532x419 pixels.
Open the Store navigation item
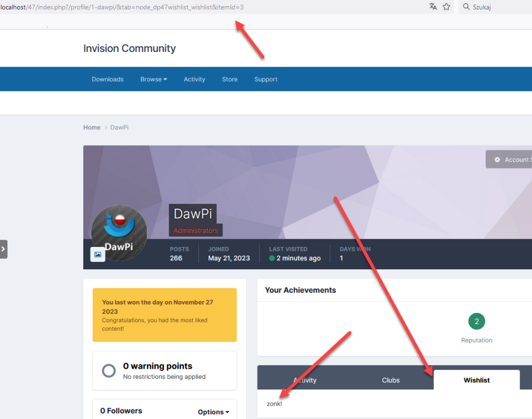click(x=230, y=79)
